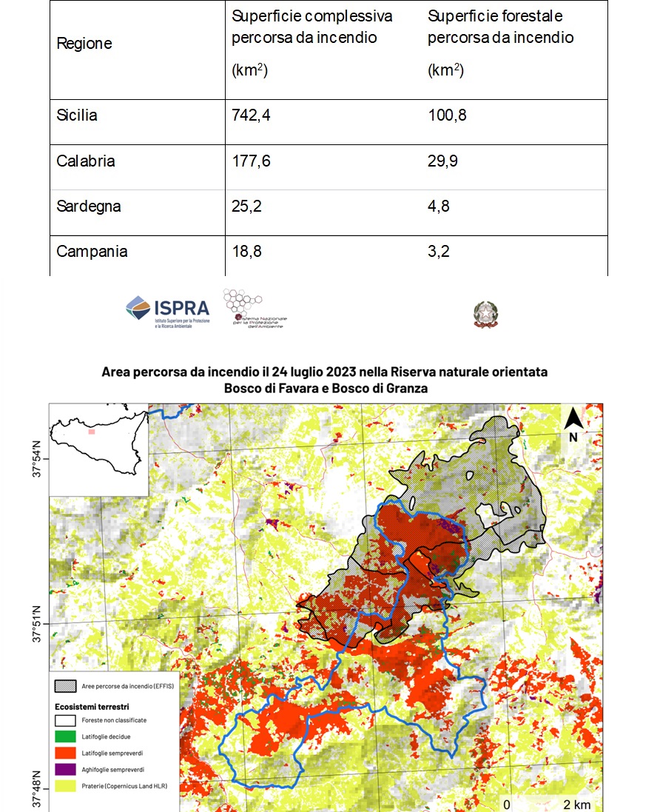This screenshot has width=657, height=812.
Task: Click the value 742,4
Action: click(x=251, y=115)
